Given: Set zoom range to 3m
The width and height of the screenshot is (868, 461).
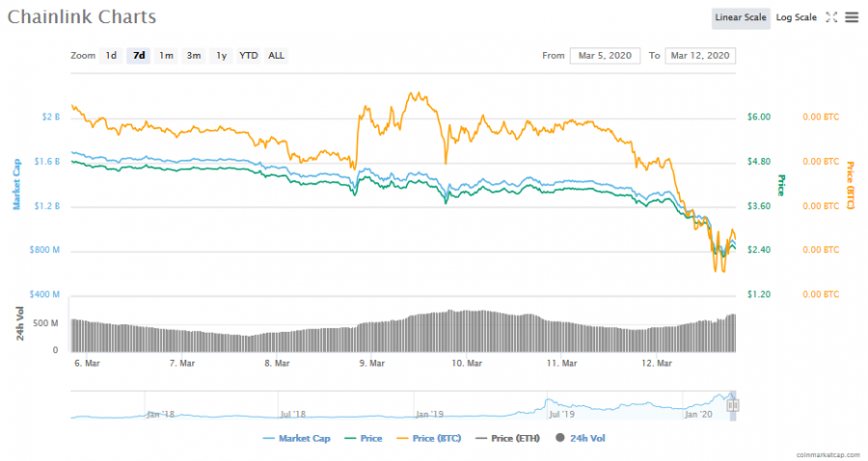Looking at the screenshot, I should [193, 55].
